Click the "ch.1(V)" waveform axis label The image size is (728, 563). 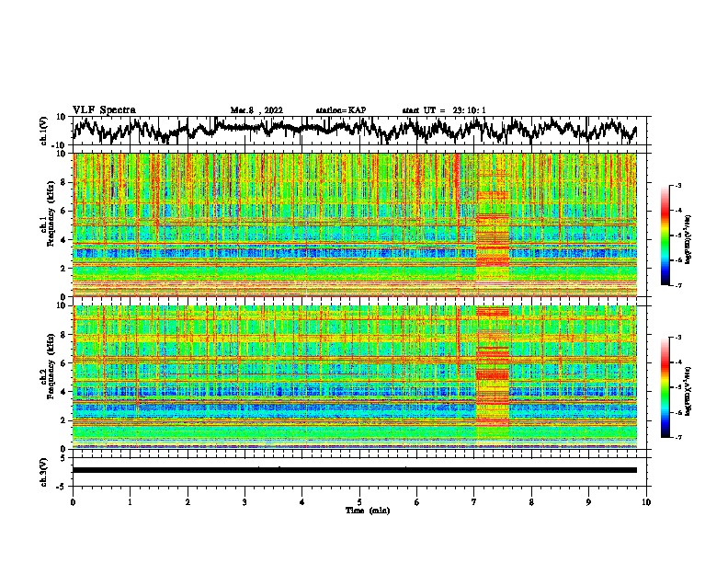[44, 131]
